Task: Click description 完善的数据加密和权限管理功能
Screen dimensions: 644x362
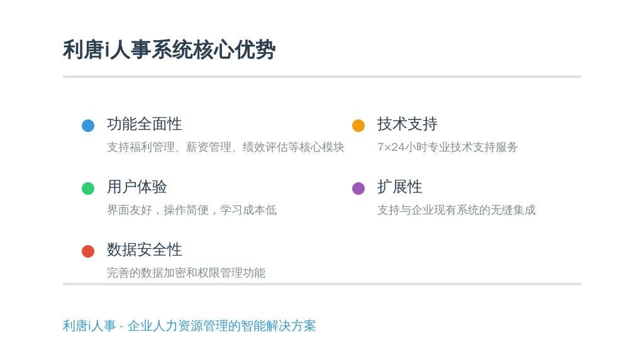Action: (186, 273)
